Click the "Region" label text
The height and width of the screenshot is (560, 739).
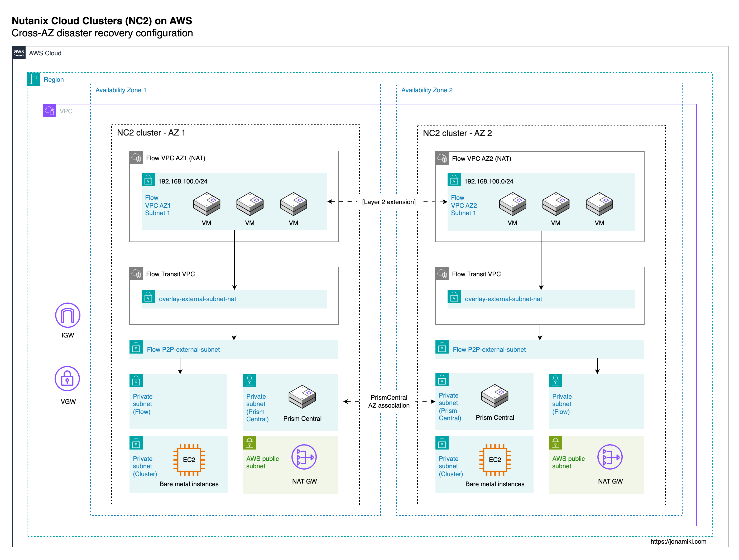(54, 79)
